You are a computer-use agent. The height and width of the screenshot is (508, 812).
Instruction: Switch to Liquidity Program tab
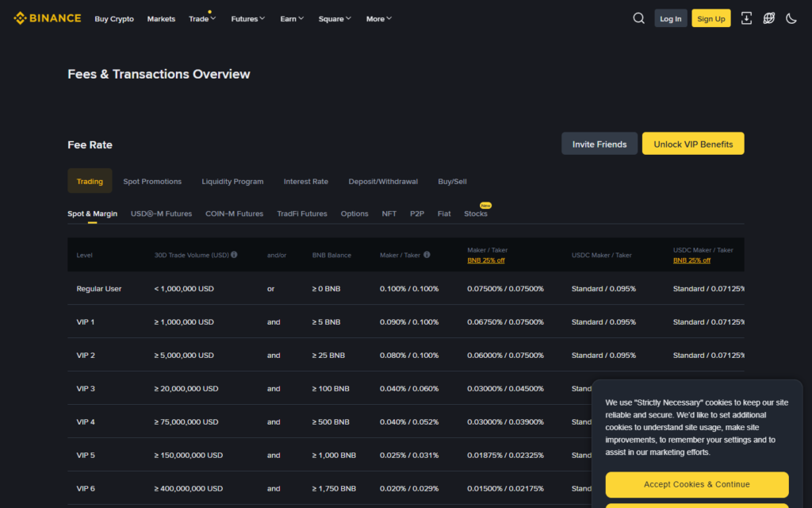[x=232, y=182]
